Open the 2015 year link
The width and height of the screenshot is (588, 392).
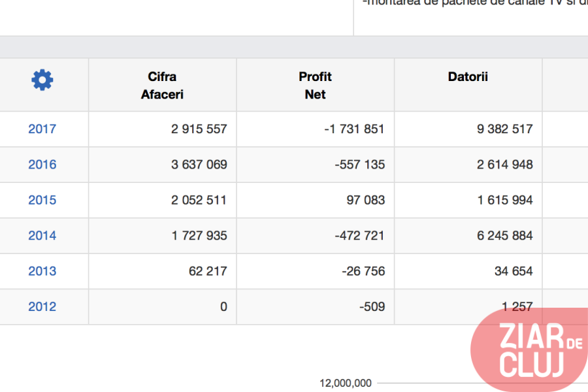coord(42,200)
